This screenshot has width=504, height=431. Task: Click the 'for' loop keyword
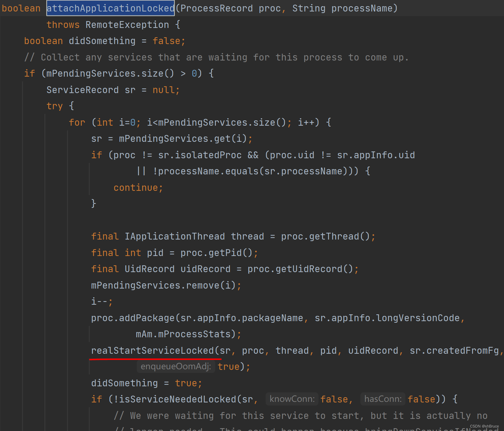coord(77,123)
